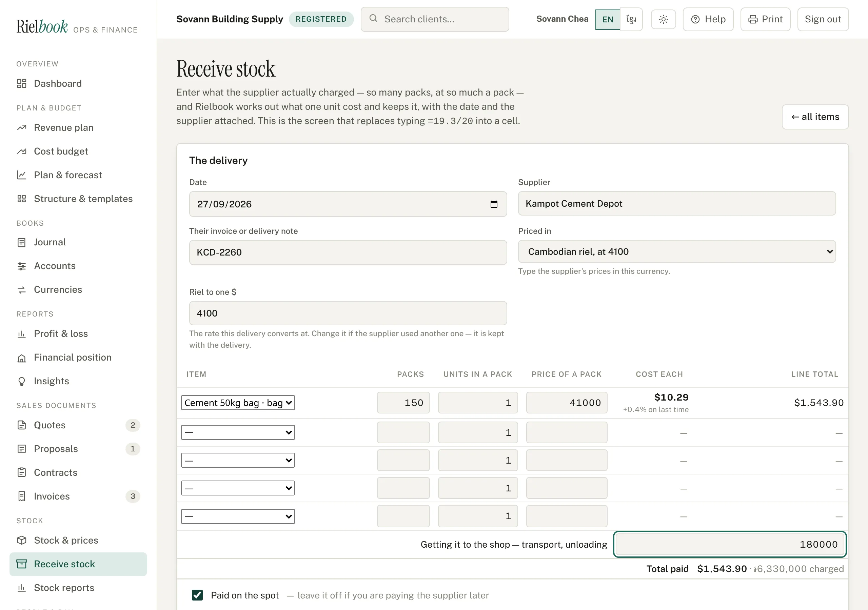The image size is (868, 610).
Task: Click the Supplier field Kampot Cement Depot
Action: (x=677, y=204)
